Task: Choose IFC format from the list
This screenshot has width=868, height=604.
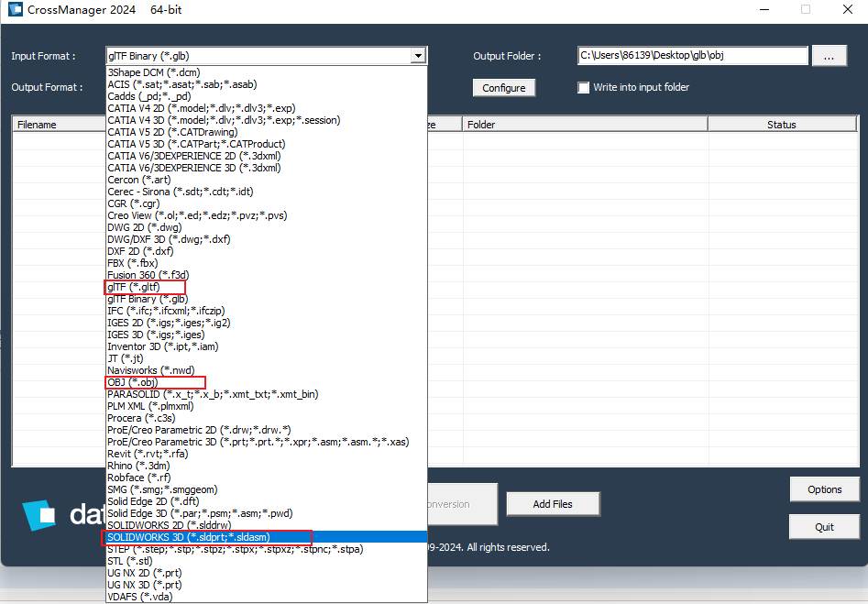Action: [x=267, y=311]
